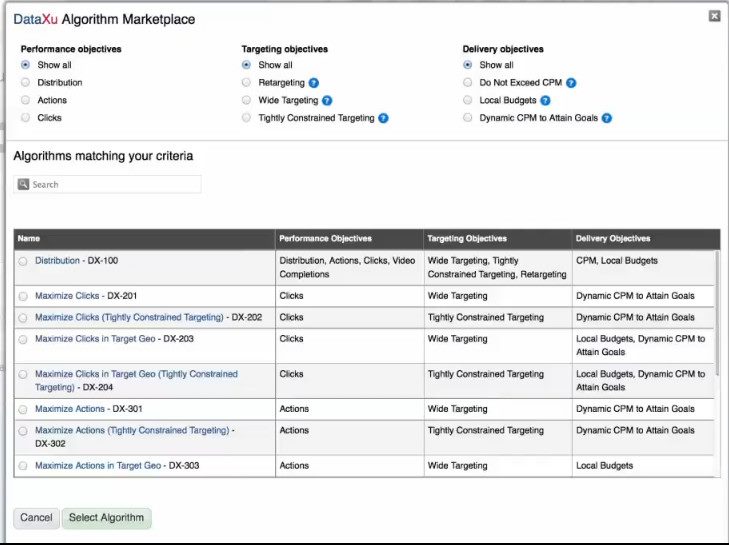Viewport: 729px width, 545px height.
Task: Open help icon next to Do Not Exceed CPM
Action: point(571,83)
